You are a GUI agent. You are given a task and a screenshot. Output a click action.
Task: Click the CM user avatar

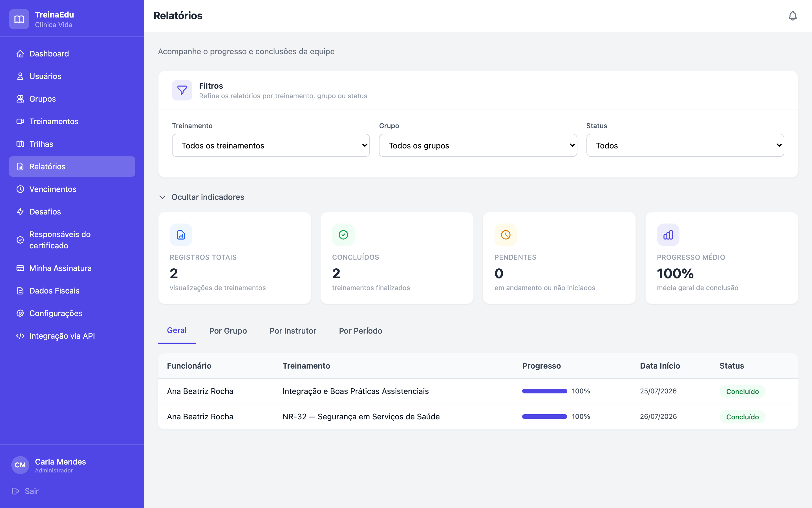point(20,465)
